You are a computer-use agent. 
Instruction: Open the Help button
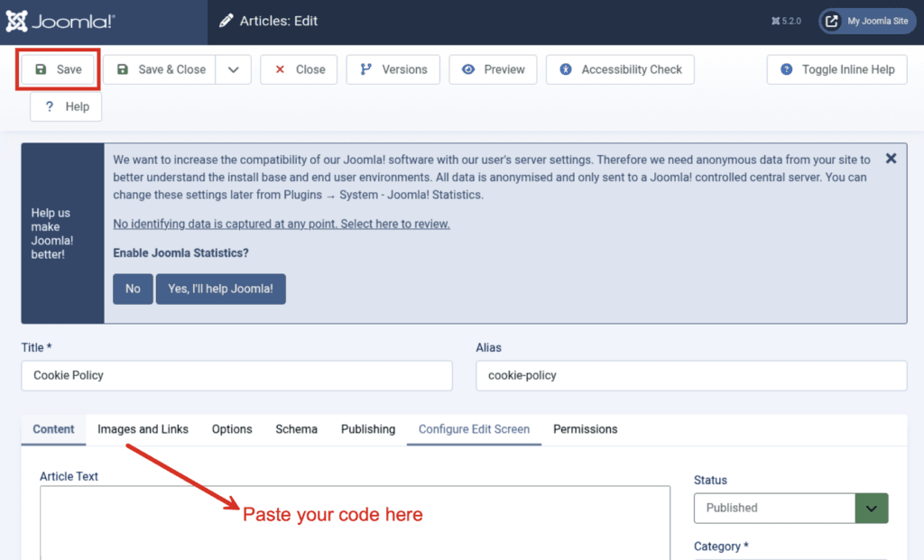(x=66, y=106)
